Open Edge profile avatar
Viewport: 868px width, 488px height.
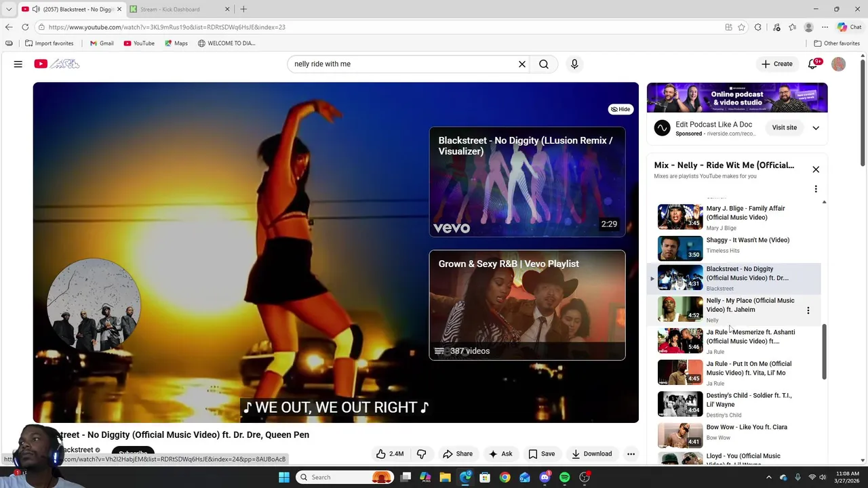click(808, 27)
